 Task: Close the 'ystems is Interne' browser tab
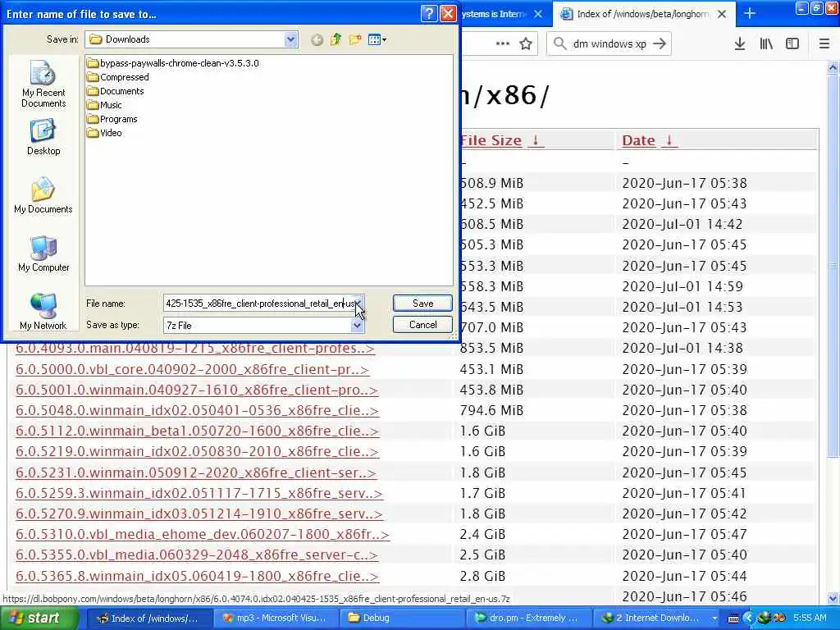(x=538, y=14)
